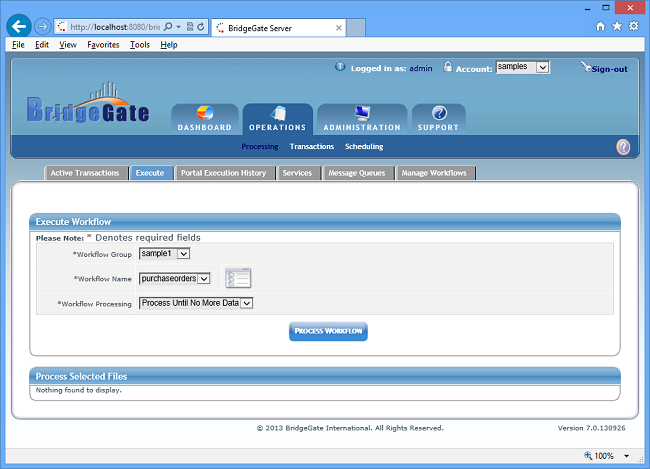This screenshot has width=650, height=469.
Task: Open the Favorites menu
Action: [x=103, y=45]
